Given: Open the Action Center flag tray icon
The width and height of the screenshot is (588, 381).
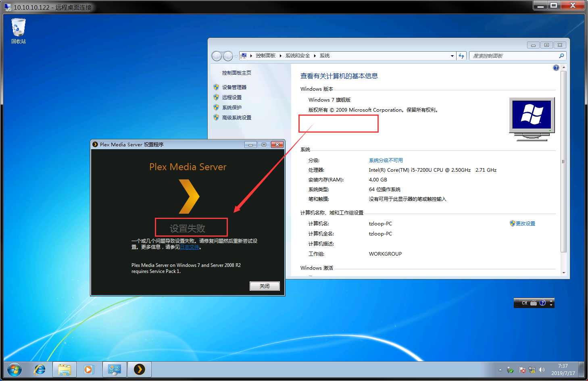Looking at the screenshot, I should click(522, 370).
